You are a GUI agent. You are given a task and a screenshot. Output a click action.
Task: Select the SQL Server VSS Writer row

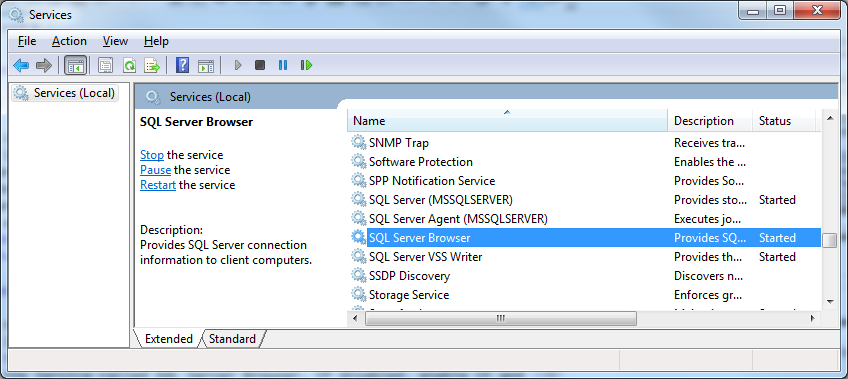coord(583,257)
